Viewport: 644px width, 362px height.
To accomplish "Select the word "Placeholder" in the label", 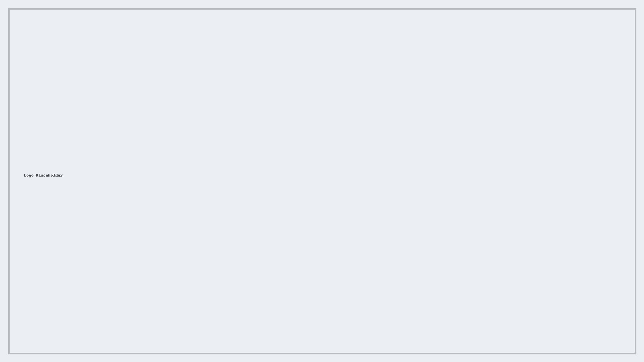I will click(49, 175).
